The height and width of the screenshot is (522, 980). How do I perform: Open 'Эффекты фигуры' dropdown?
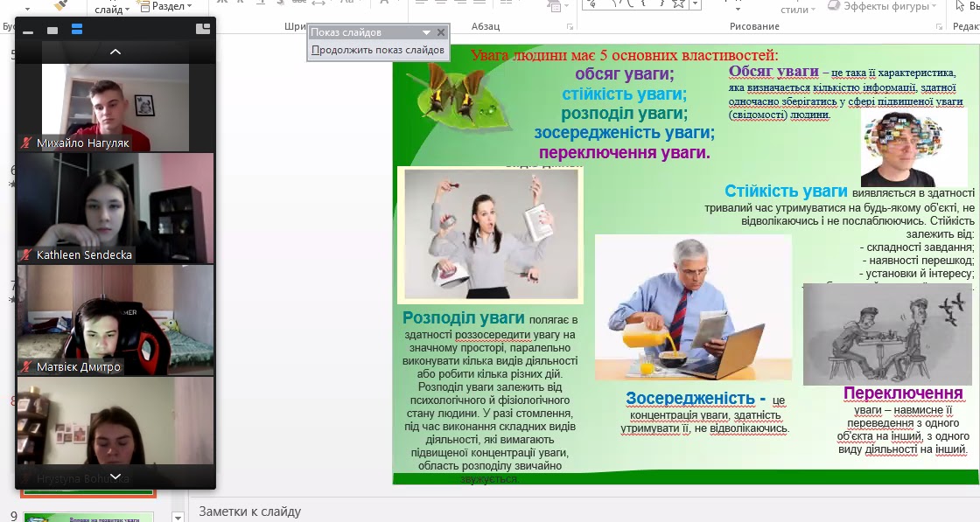pos(883,6)
